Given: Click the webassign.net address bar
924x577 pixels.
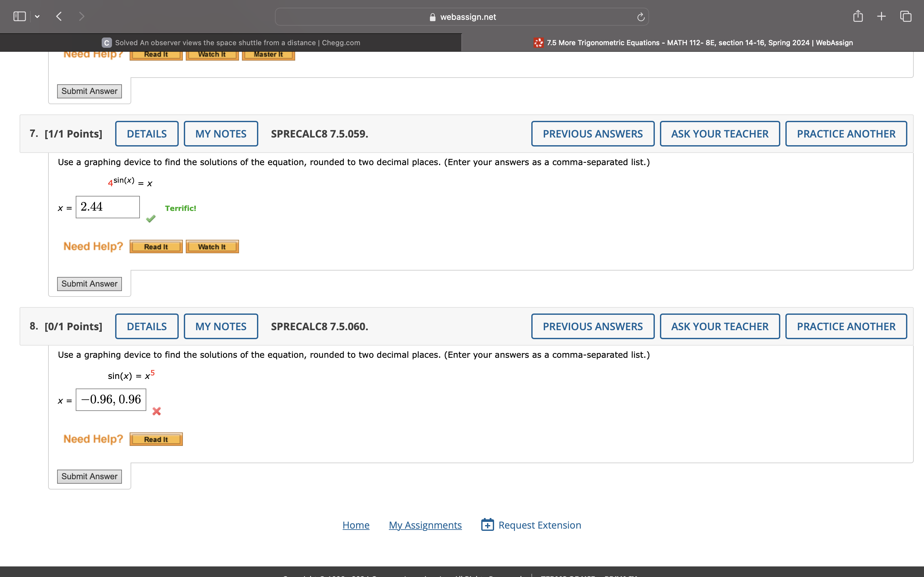Looking at the screenshot, I should click(461, 17).
